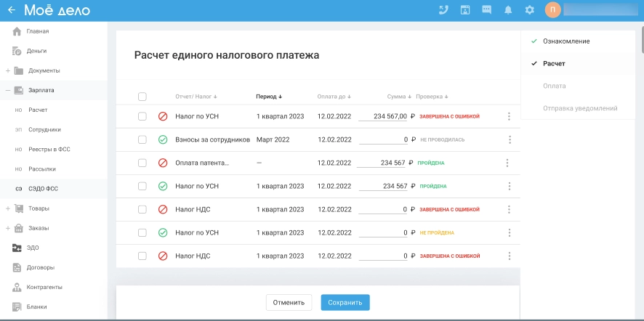This screenshot has width=644, height=321.
Task: Expand the Товары tree plus
Action: tap(8, 208)
